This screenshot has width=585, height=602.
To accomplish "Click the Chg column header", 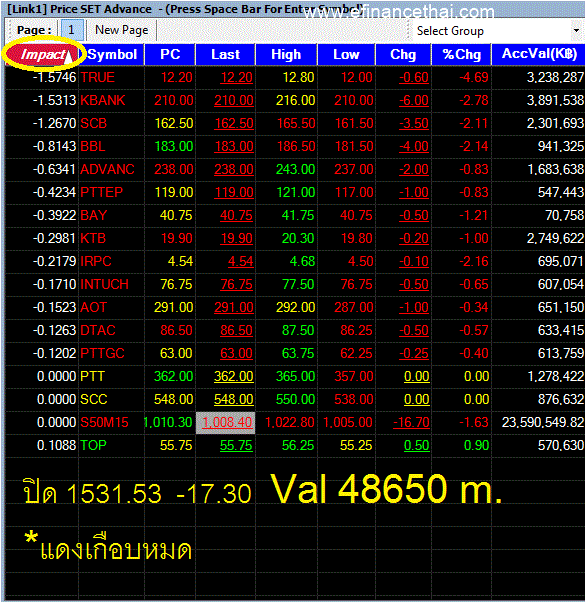I will (403, 55).
